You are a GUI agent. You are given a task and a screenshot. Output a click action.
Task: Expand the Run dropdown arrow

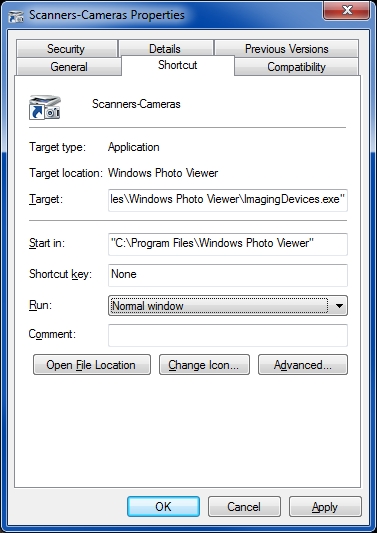(x=339, y=306)
